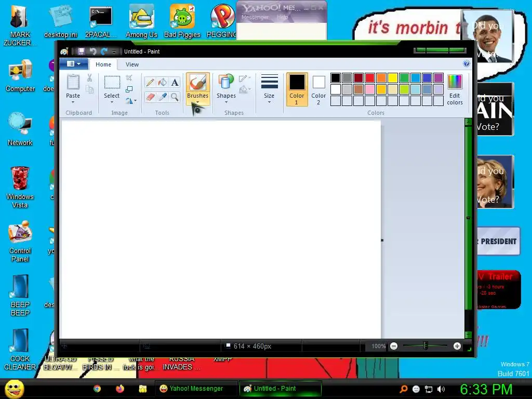Click the Copy icon in Clipboard group
The image size is (532, 399).
pos(89,89)
